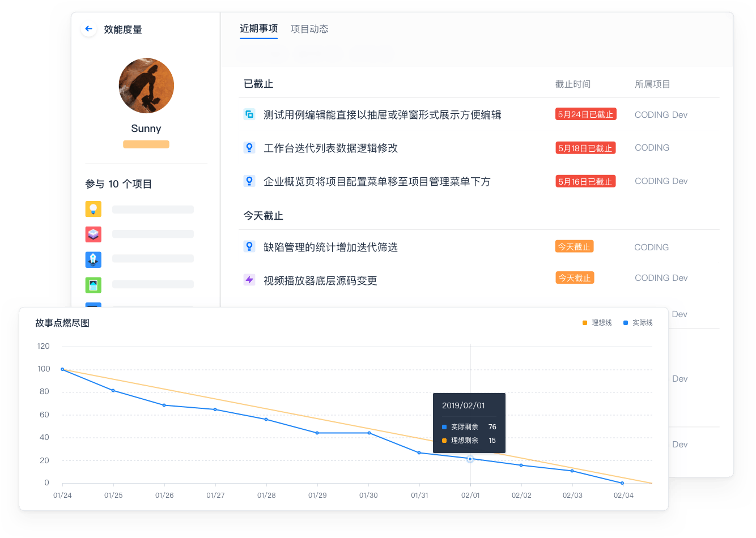
Task: Switch to the 近期事项 tab
Action: [x=258, y=29]
